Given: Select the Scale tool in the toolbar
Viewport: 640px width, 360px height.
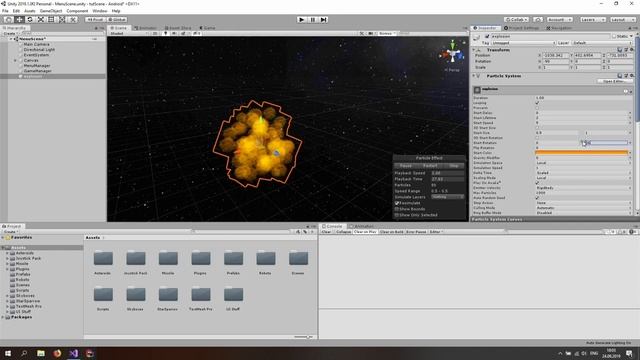Looking at the screenshot, I should point(41,19).
